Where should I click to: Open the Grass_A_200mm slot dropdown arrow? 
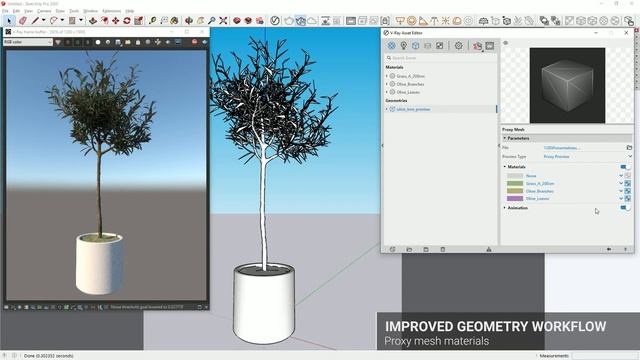pyautogui.click(x=621, y=184)
